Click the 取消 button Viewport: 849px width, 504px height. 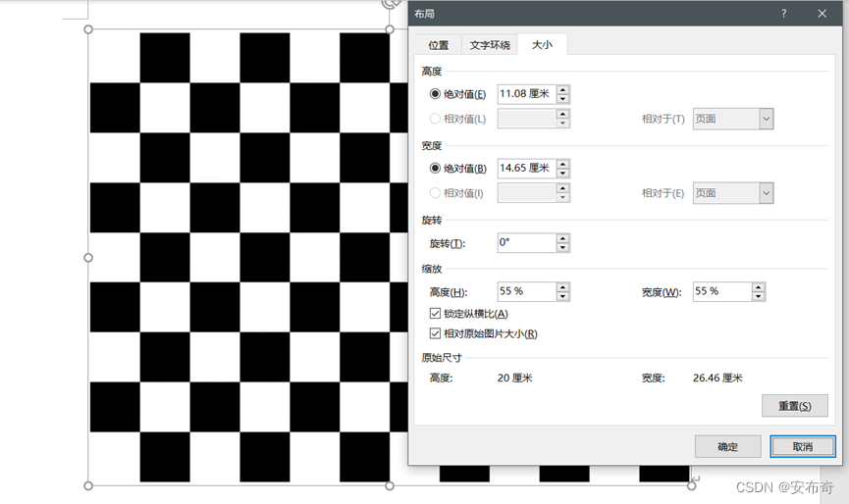(803, 447)
